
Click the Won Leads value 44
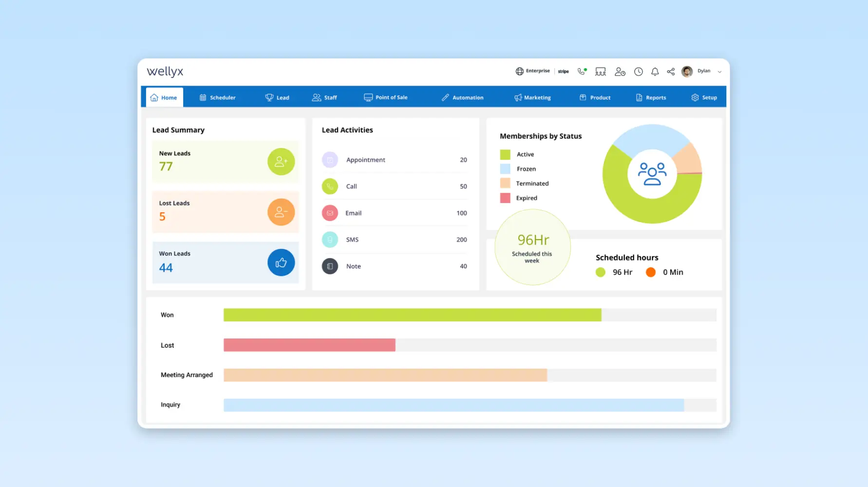166,268
